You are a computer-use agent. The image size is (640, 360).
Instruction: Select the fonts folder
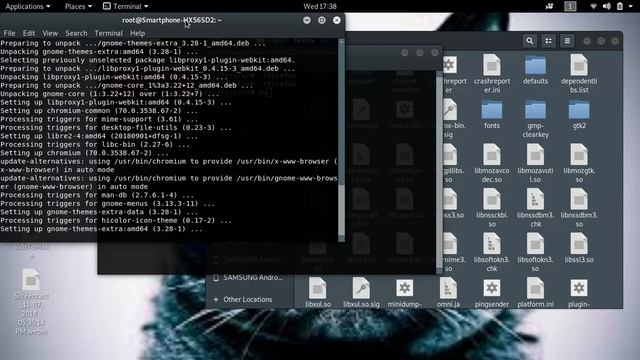492,114
